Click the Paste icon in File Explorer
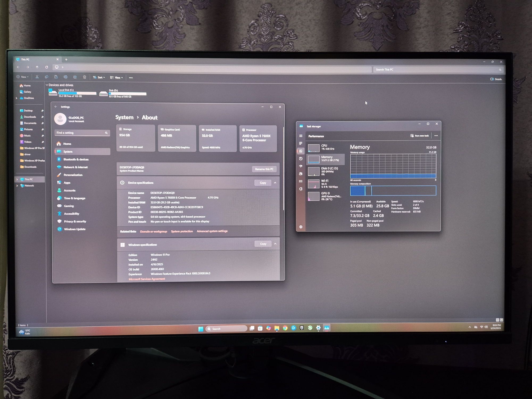532x399 pixels. click(56, 77)
